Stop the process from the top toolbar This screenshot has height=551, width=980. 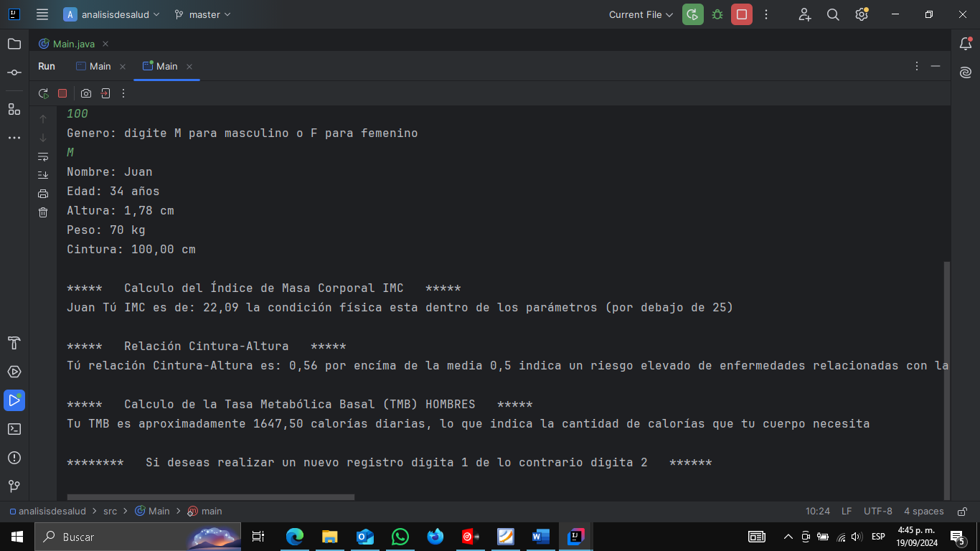click(742, 14)
